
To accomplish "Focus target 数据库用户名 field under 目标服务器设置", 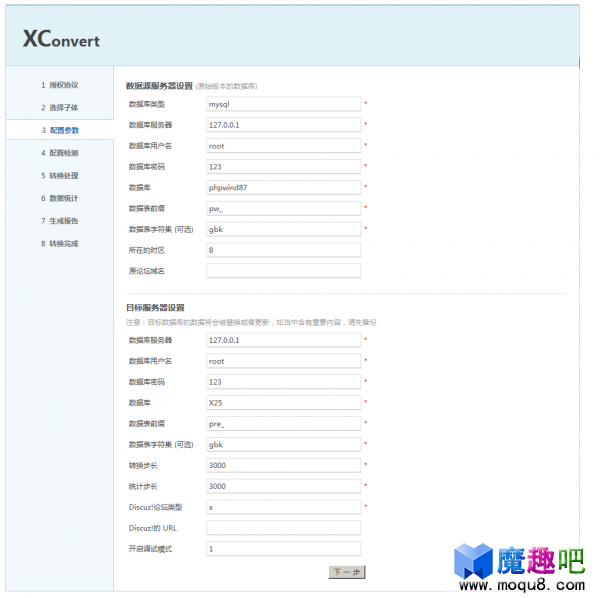I will (284, 361).
